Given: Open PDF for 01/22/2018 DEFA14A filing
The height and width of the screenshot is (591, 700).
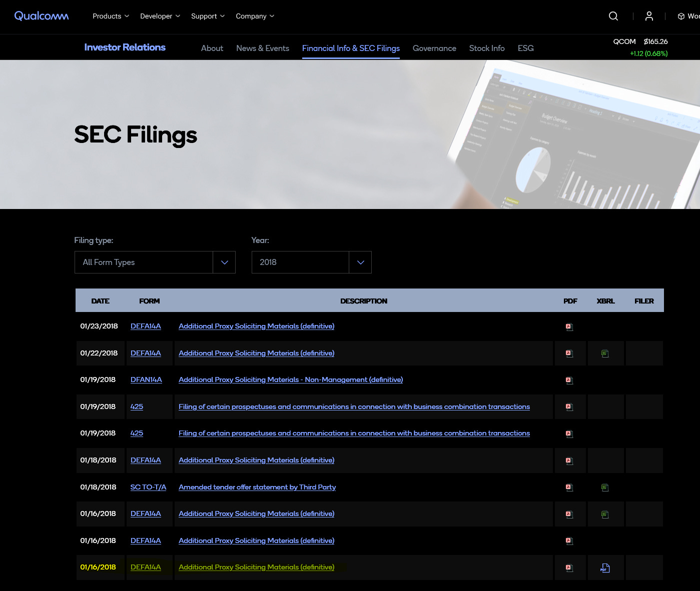Looking at the screenshot, I should pos(569,353).
